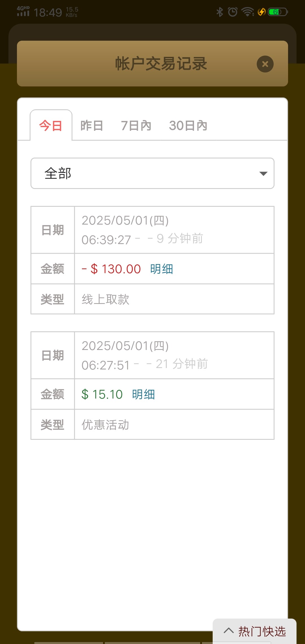Switch to the 30日內 tab

pyautogui.click(x=188, y=126)
